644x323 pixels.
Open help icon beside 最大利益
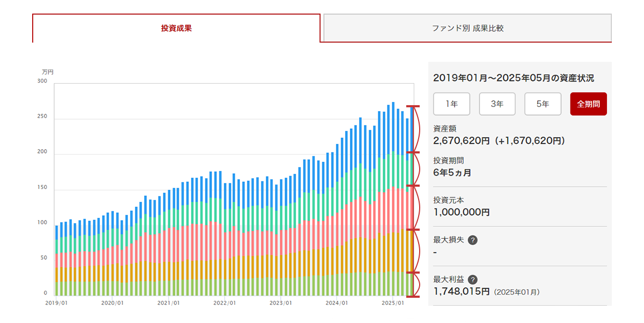point(472,280)
